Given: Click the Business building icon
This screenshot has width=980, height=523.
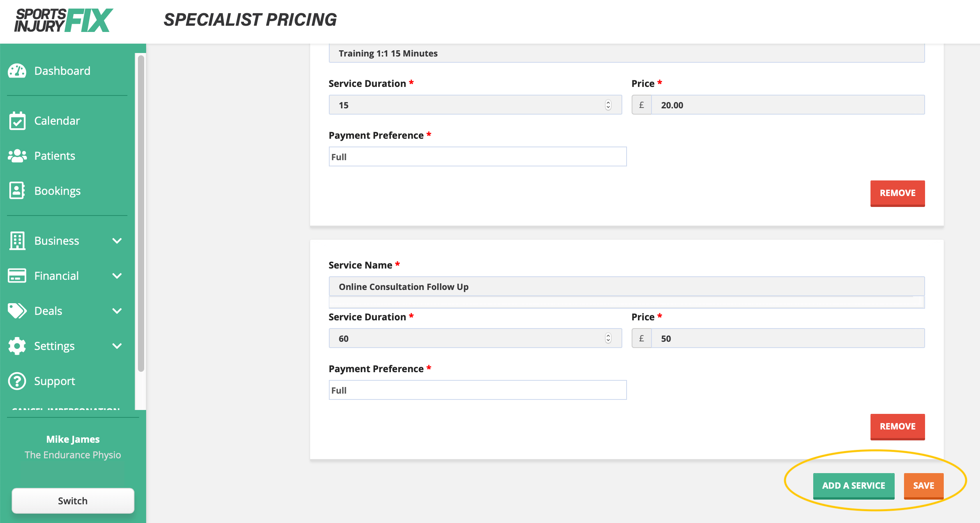Looking at the screenshot, I should pos(17,241).
